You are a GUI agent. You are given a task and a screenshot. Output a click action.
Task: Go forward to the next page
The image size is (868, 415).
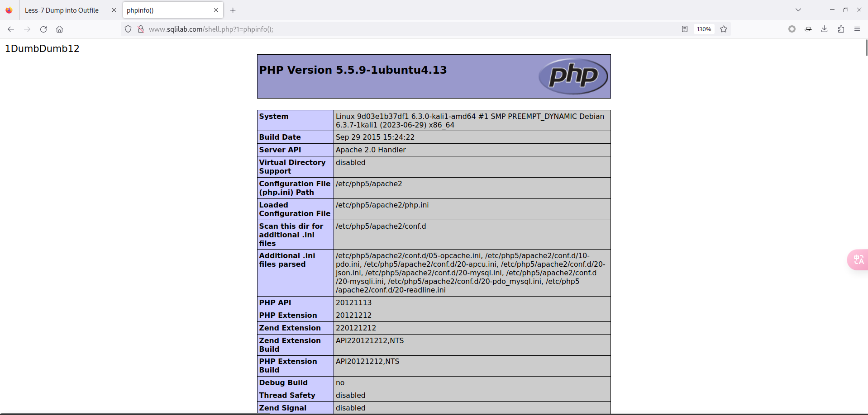(27, 29)
